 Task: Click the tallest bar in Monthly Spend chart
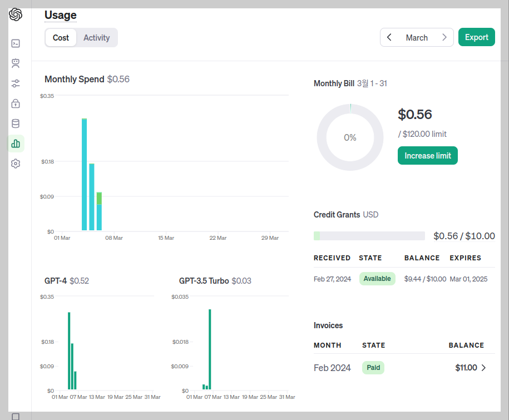(84, 175)
